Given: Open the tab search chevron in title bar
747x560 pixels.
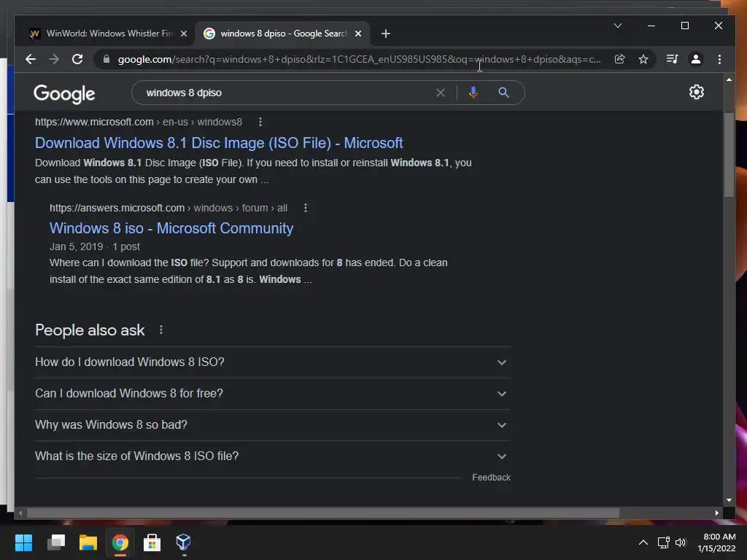Looking at the screenshot, I should point(617,26).
